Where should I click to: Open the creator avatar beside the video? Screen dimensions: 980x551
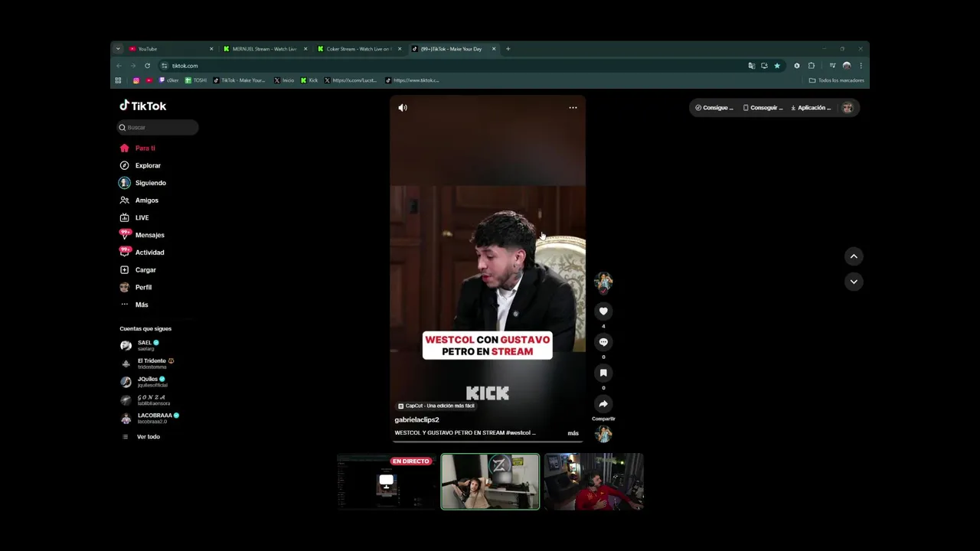[603, 282]
